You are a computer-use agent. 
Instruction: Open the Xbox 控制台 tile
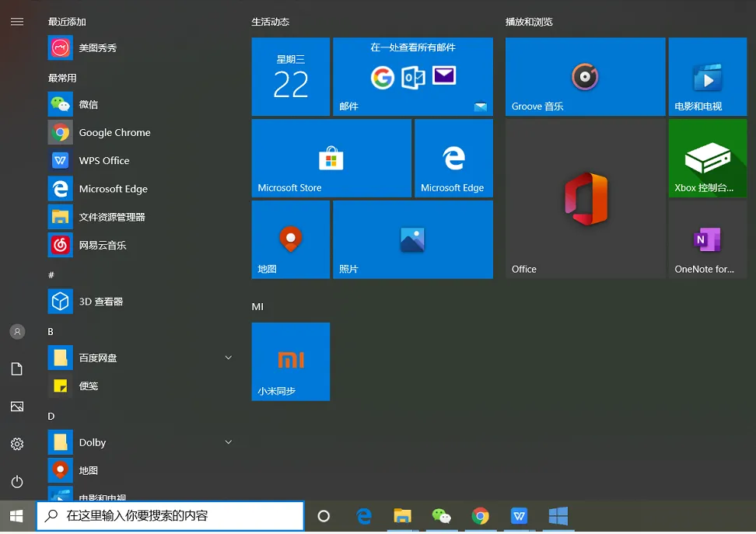708,158
